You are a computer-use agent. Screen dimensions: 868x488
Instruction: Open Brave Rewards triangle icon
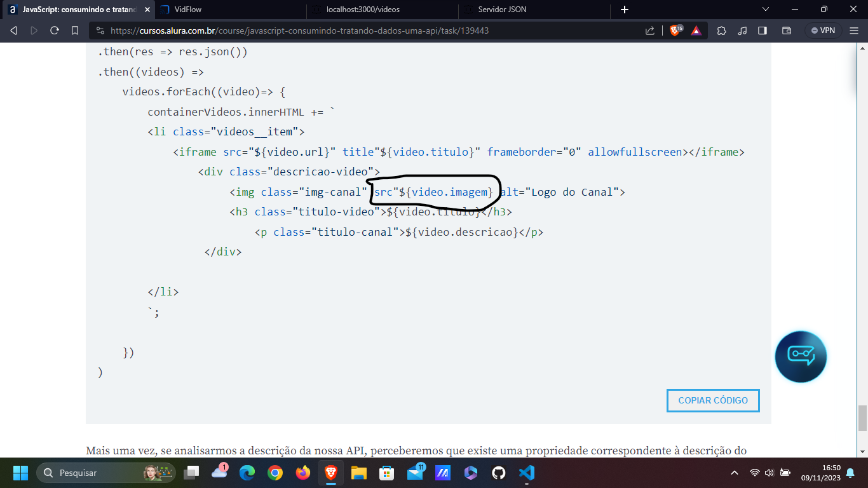click(x=696, y=30)
